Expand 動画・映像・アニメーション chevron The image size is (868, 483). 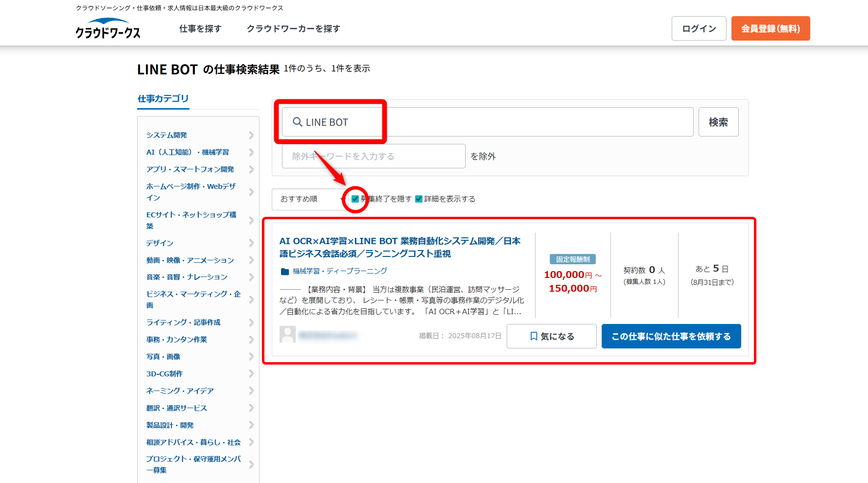(251, 260)
